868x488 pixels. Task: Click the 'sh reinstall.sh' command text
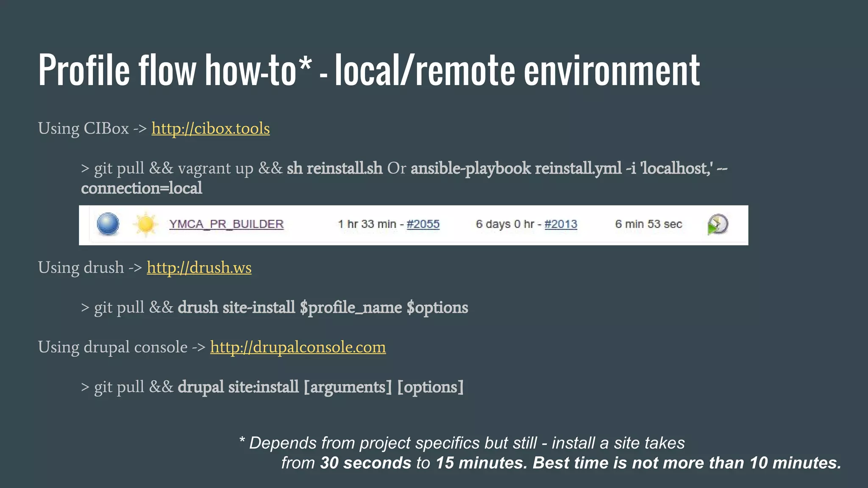tap(334, 168)
